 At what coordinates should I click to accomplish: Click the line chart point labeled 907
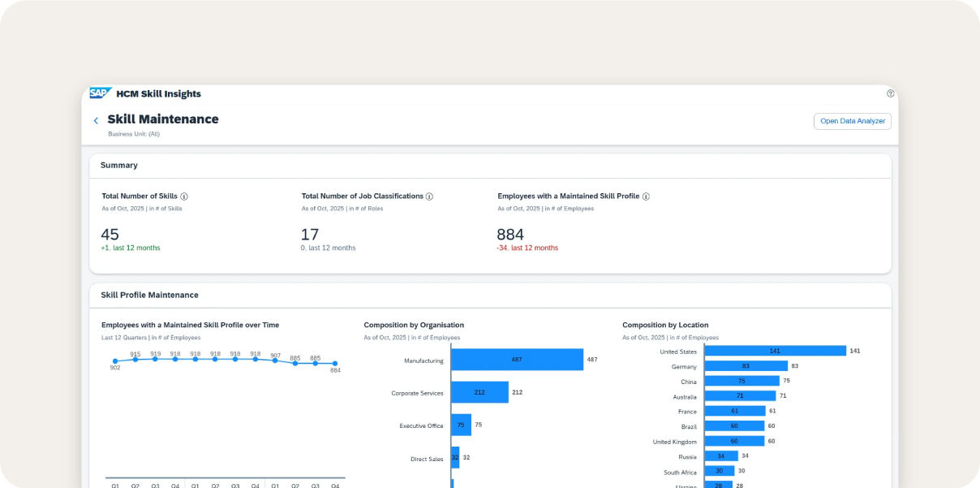coord(275,361)
